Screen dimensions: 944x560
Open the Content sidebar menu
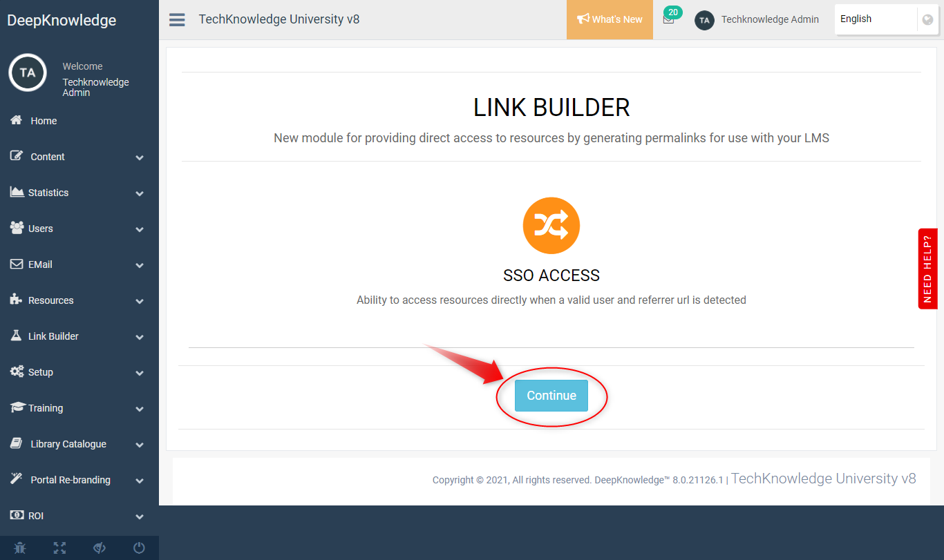(79, 157)
